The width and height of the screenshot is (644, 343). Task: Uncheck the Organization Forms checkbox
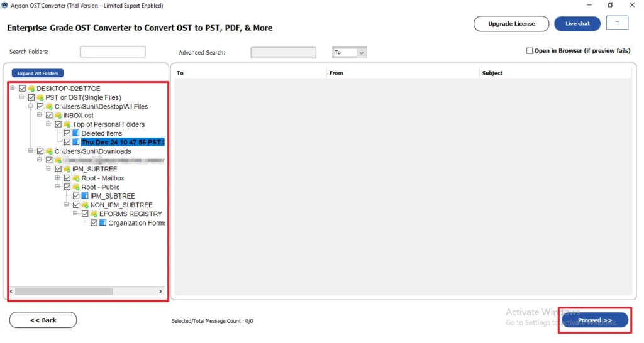(x=94, y=223)
